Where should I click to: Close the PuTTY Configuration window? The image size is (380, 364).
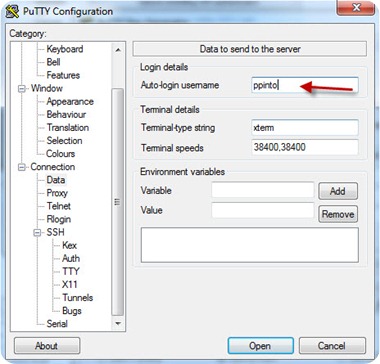[356, 7]
